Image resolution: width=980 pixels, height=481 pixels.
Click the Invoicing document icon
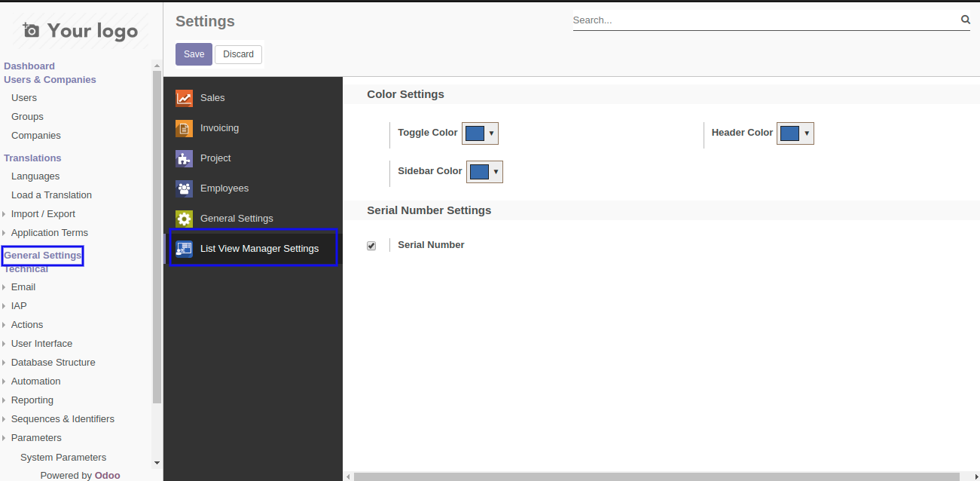pos(184,128)
